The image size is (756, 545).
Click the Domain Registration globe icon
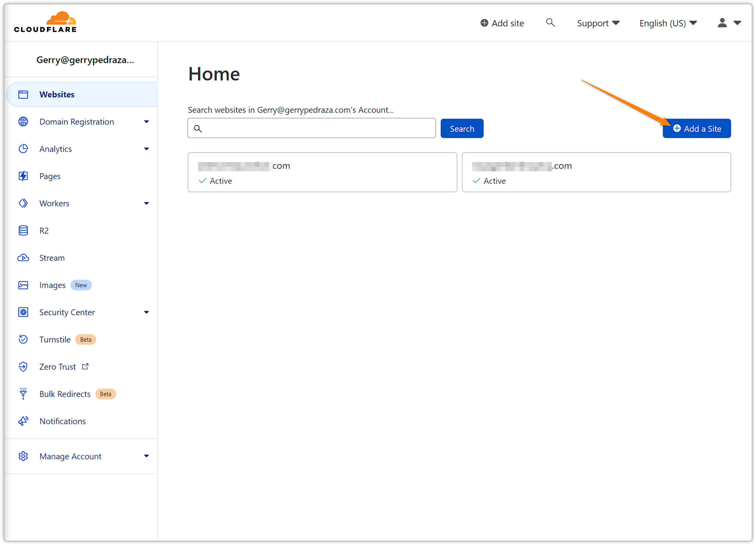23,122
